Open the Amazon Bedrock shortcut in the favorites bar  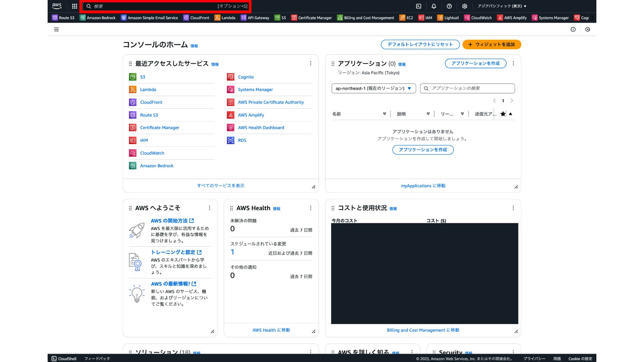pyautogui.click(x=97, y=18)
